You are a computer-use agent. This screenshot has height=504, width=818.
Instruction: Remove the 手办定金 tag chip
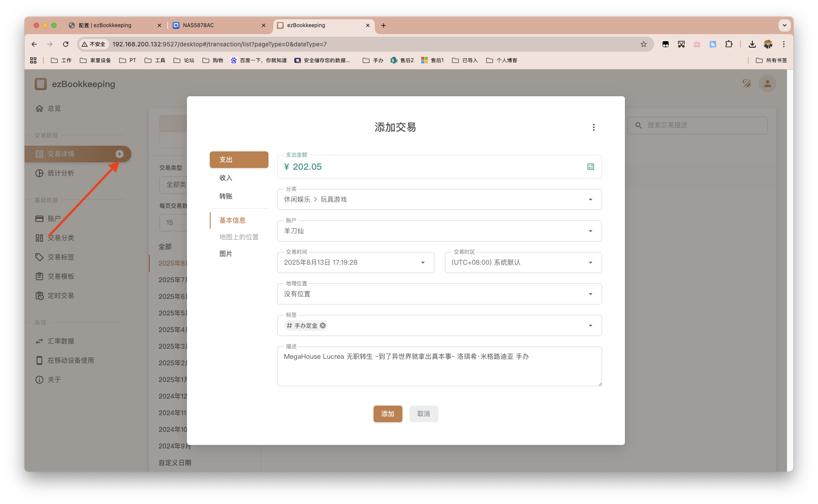(x=323, y=325)
